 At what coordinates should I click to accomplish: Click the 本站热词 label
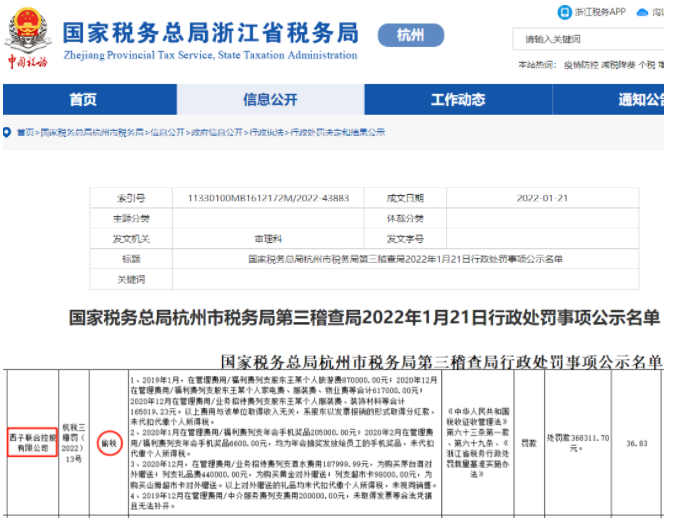point(537,65)
